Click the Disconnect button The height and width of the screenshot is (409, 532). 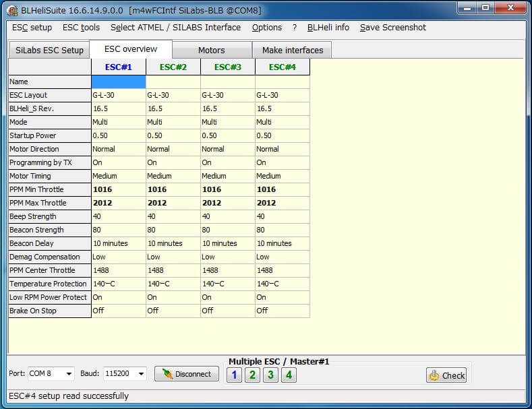tap(187, 374)
